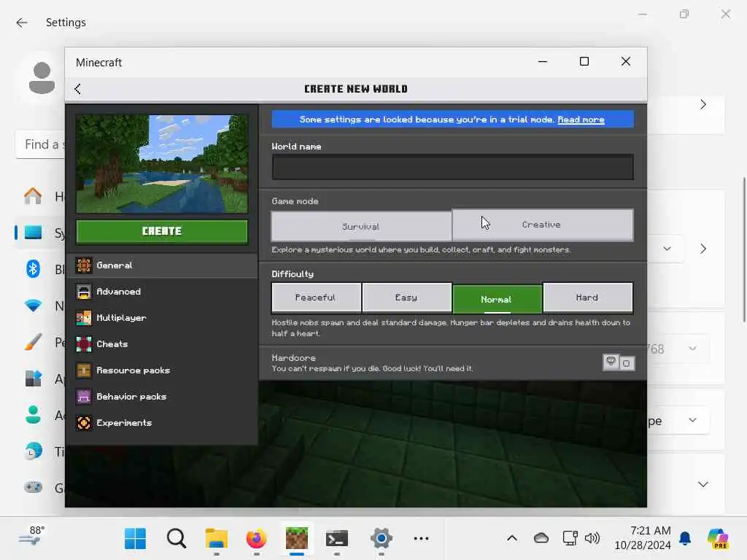Select Creative game mode
This screenshot has width=747, height=560.
(543, 225)
